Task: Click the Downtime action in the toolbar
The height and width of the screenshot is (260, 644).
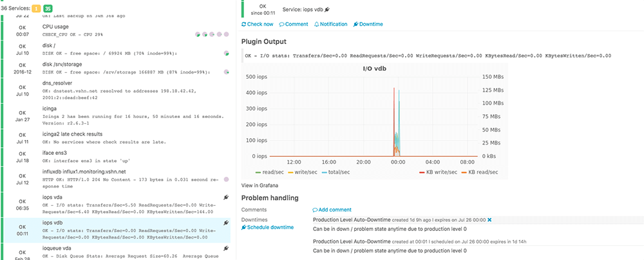Action: coord(368,24)
